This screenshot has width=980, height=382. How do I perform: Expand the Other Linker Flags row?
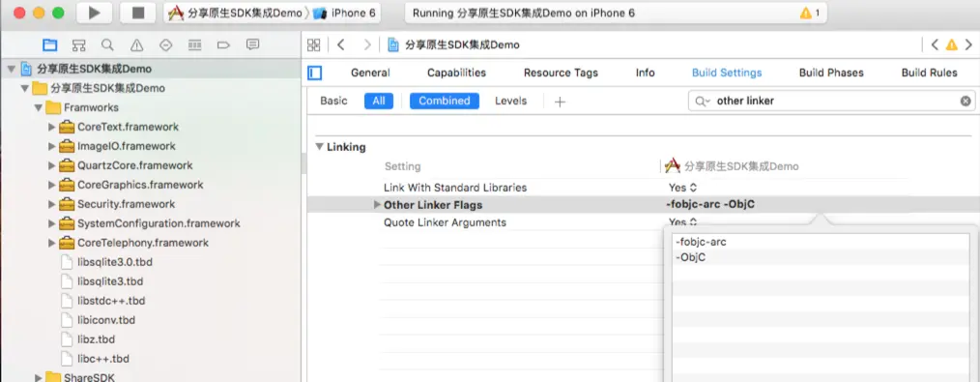click(377, 205)
